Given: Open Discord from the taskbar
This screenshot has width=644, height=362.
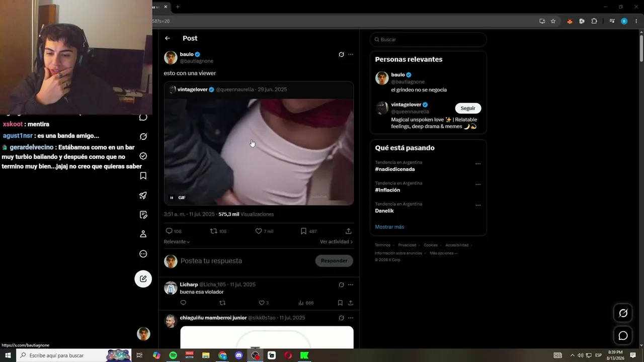Looking at the screenshot, I should [239, 355].
